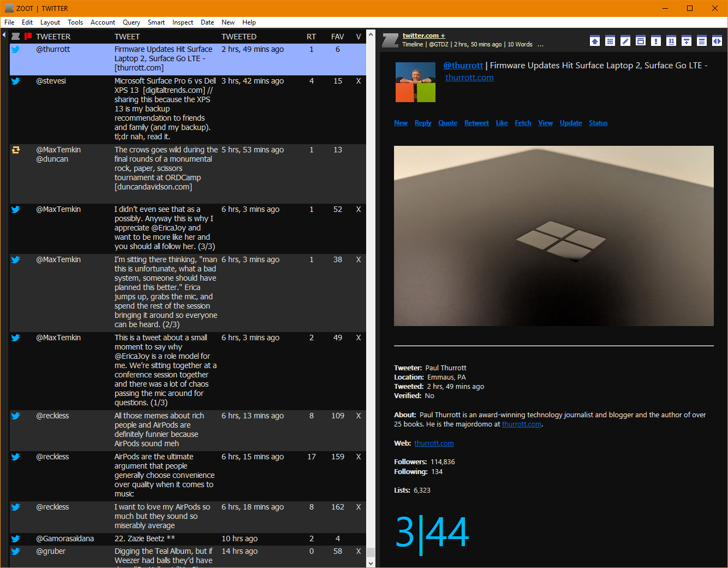Click the tweet list scrollbar up arrow
Image resolution: width=728 pixels, height=568 pixels.
tap(371, 34)
